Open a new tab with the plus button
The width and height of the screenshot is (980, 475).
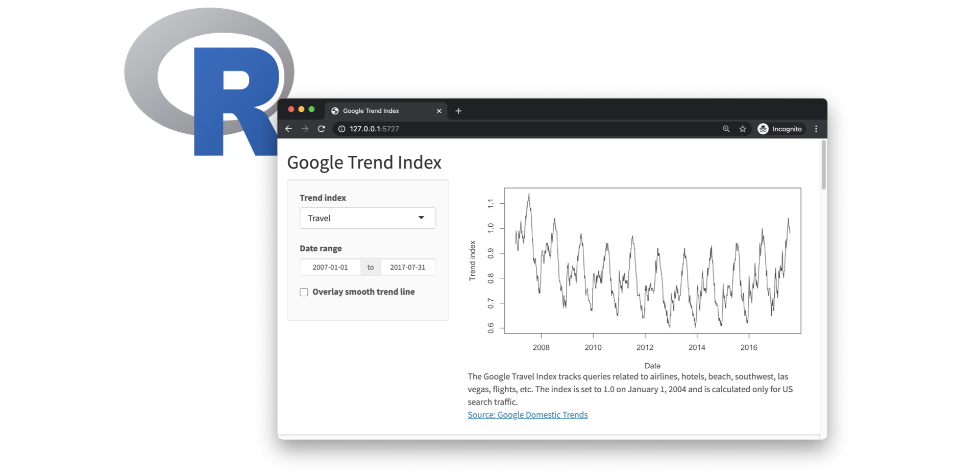458,111
